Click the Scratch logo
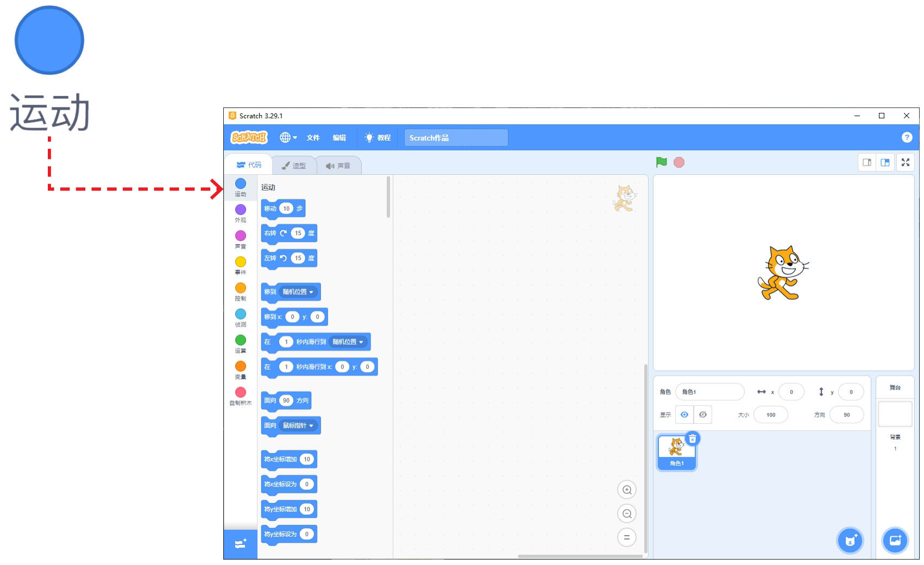The width and height of the screenshot is (924, 565). click(x=249, y=138)
